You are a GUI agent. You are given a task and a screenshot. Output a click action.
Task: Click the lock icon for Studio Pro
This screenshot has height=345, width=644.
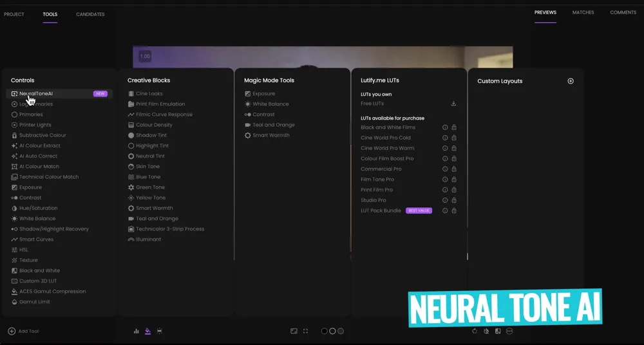454,200
